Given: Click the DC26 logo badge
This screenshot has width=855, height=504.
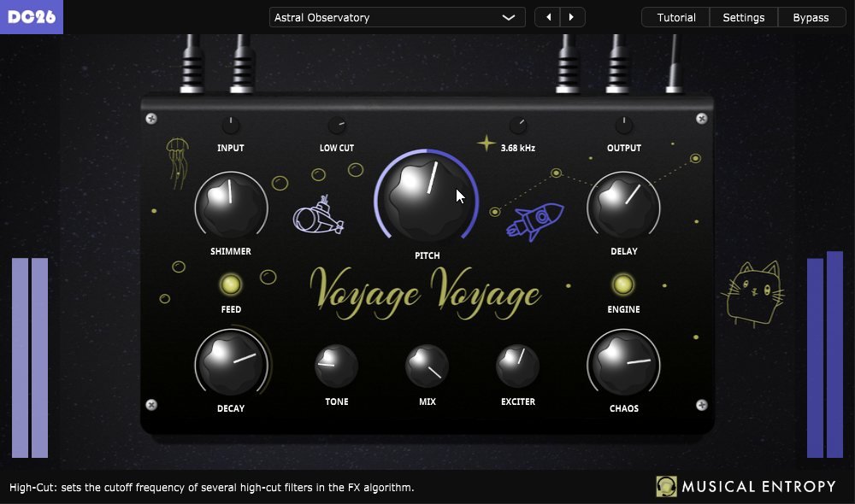Looking at the screenshot, I should click(x=31, y=17).
